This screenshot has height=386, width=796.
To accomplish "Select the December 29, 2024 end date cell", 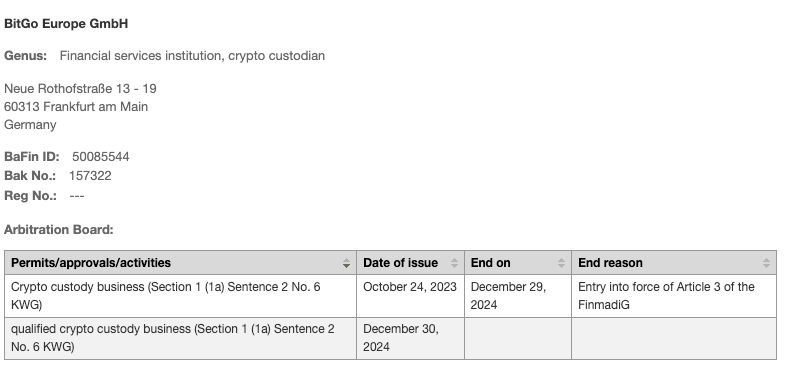I will pos(518,296).
